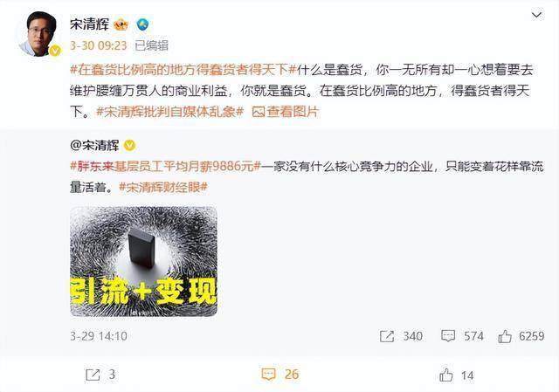The width and height of the screenshot is (559, 392).
Task: Open hashtag #胖东来基层员工平均月薪9886元#
Action: pyautogui.click(x=166, y=166)
